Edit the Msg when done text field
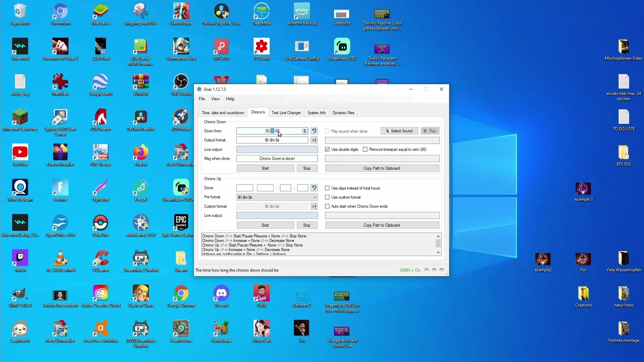 click(x=277, y=159)
